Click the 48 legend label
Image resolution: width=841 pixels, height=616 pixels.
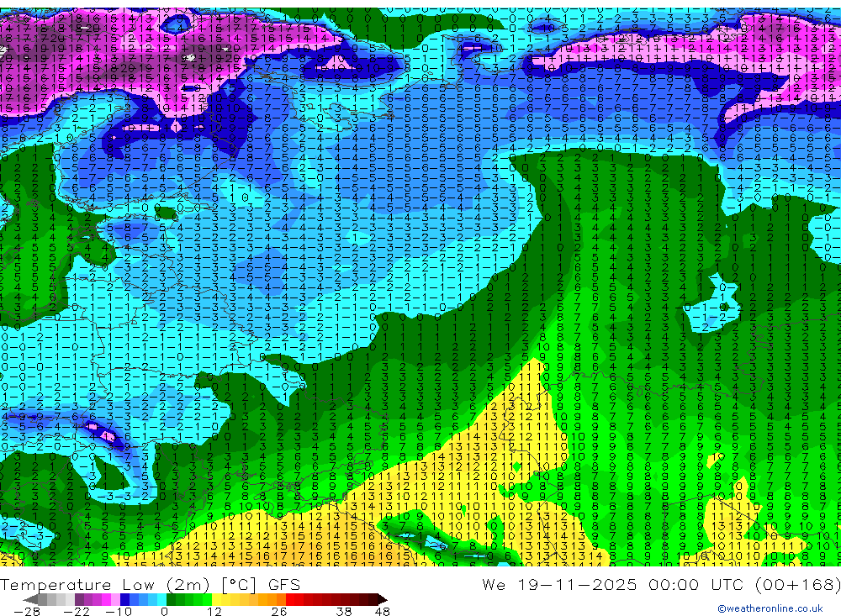click(x=382, y=612)
